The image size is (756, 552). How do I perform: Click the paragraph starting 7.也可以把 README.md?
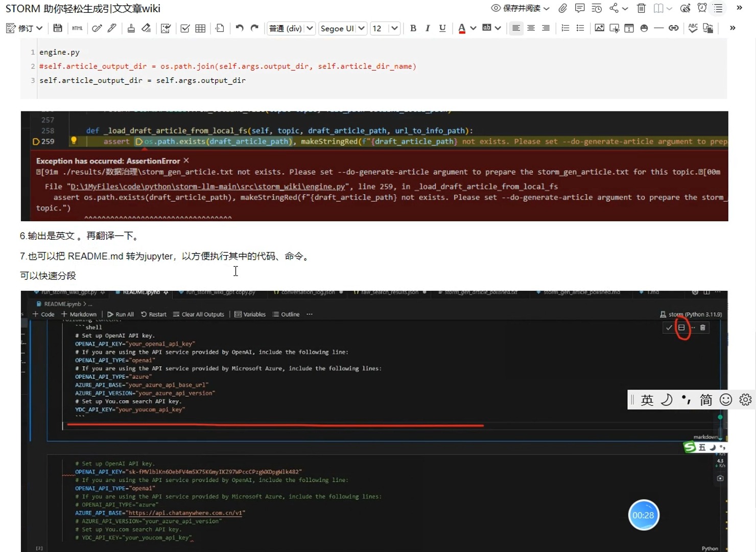pos(166,256)
